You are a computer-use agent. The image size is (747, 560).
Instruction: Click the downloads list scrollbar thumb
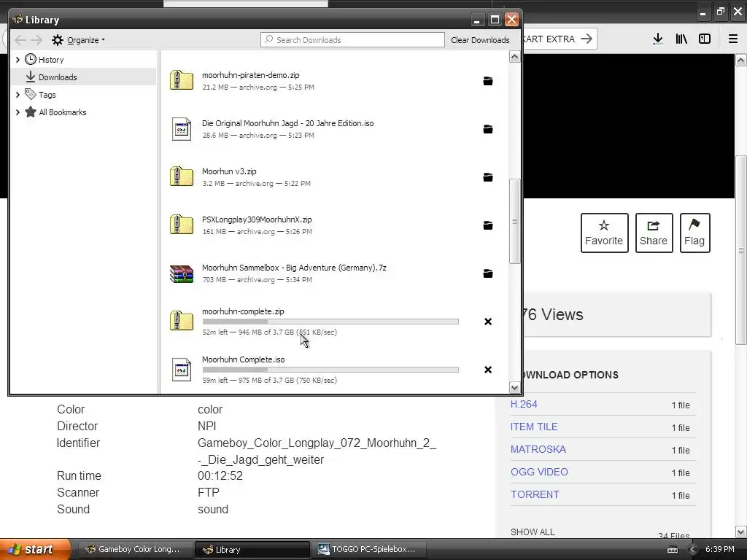[514, 221]
